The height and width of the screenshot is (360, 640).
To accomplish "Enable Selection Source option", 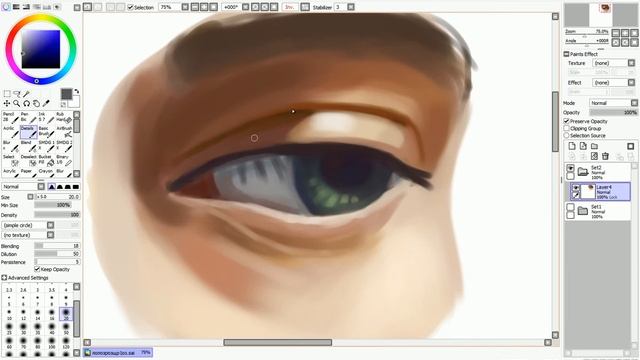I will tap(567, 135).
